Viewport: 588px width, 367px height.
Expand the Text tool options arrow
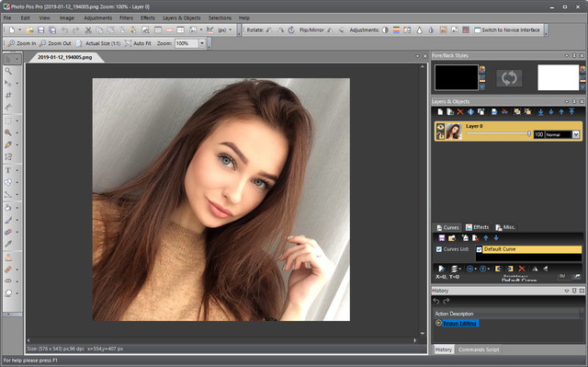(17, 171)
